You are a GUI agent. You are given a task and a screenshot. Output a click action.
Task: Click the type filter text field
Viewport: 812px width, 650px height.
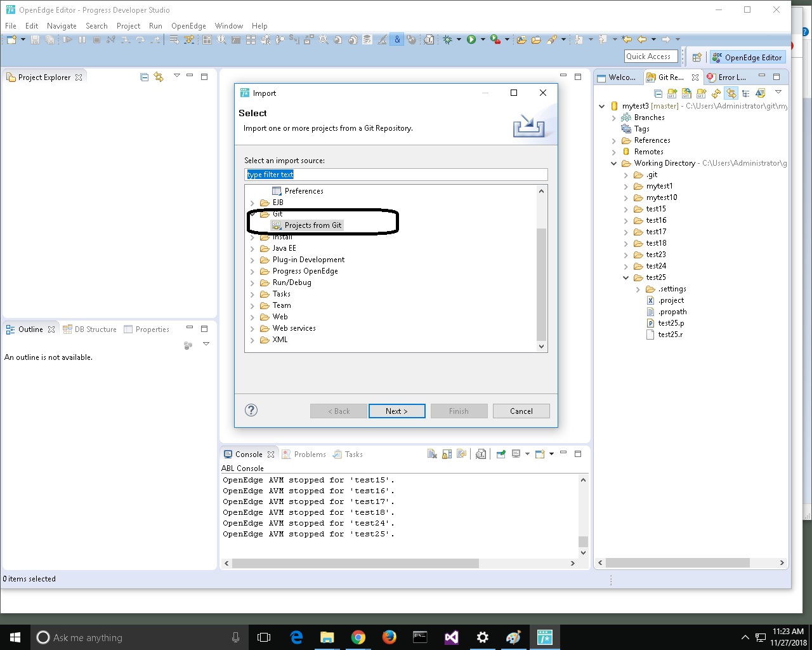click(396, 175)
